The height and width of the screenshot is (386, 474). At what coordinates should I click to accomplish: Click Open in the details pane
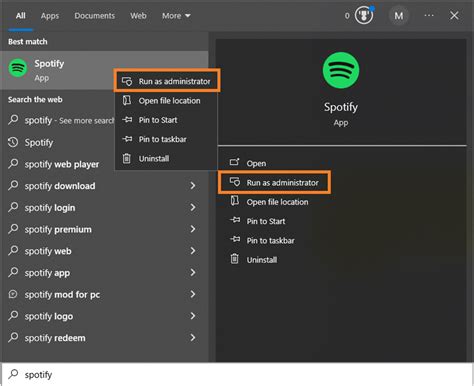(x=256, y=163)
